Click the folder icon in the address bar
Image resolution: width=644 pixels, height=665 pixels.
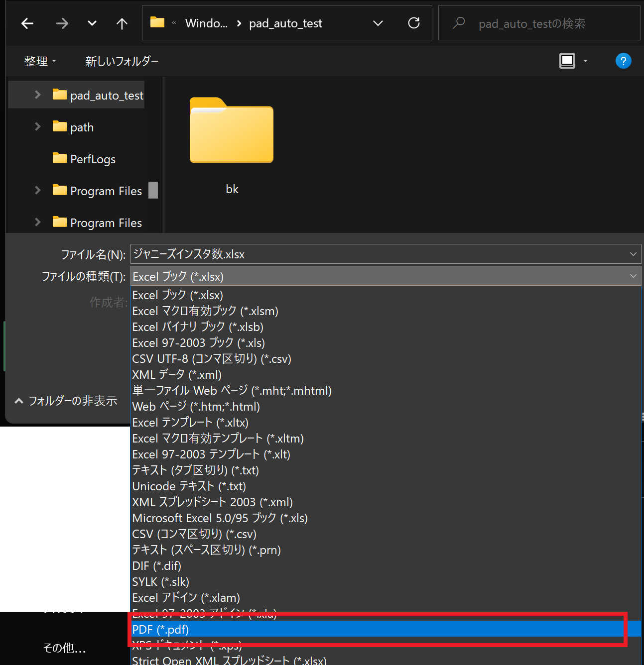click(156, 22)
